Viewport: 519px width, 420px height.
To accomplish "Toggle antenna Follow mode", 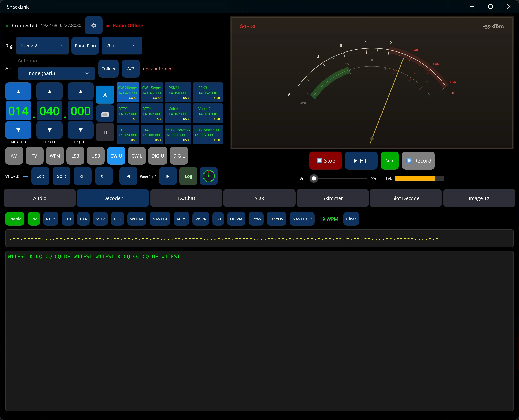I will pos(108,69).
